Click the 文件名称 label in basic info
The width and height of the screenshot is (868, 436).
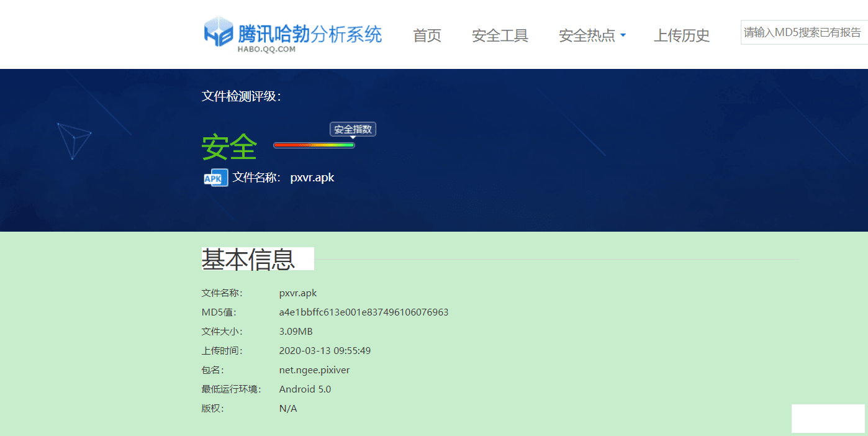pos(222,293)
